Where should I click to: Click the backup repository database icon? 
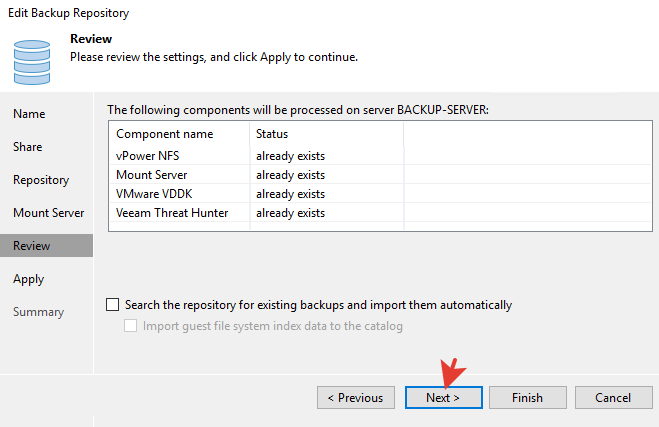click(34, 61)
